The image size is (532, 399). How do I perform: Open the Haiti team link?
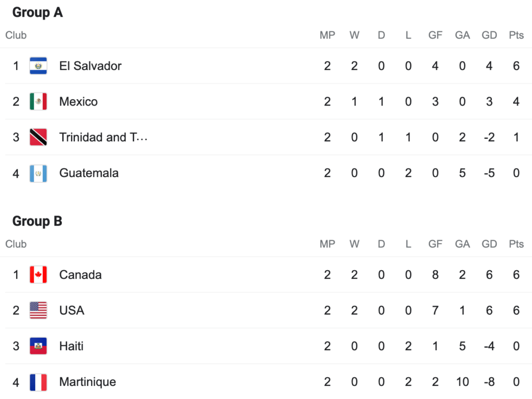(72, 347)
